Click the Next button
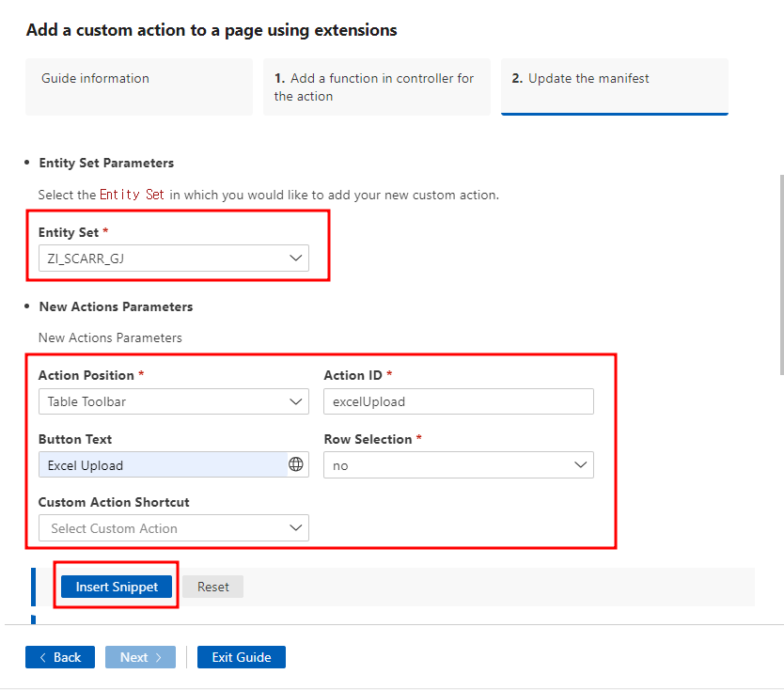This screenshot has width=784, height=690. click(x=141, y=657)
